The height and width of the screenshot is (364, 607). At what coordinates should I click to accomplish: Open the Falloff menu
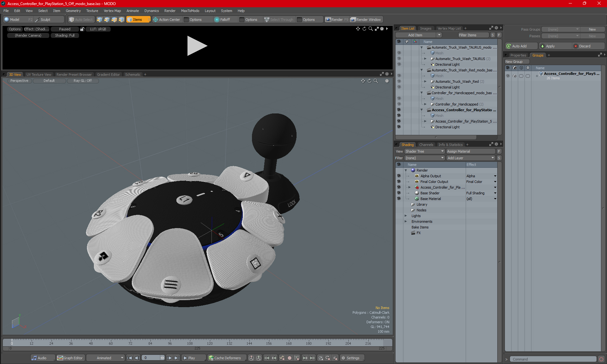tap(225, 20)
